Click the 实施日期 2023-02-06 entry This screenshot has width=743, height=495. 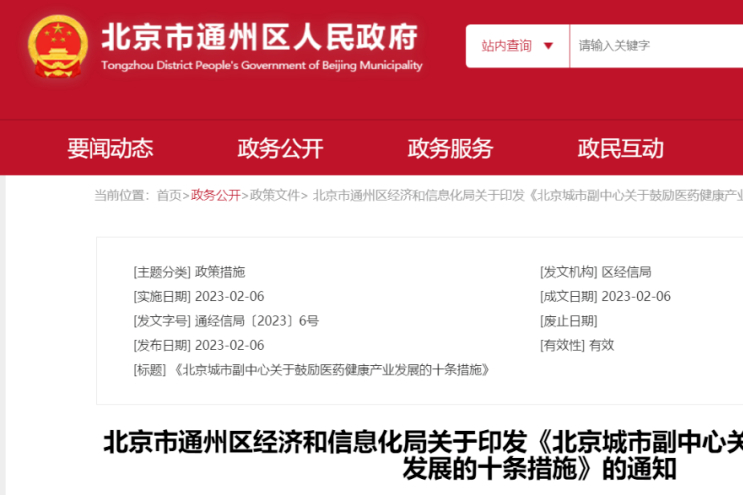click(199, 297)
